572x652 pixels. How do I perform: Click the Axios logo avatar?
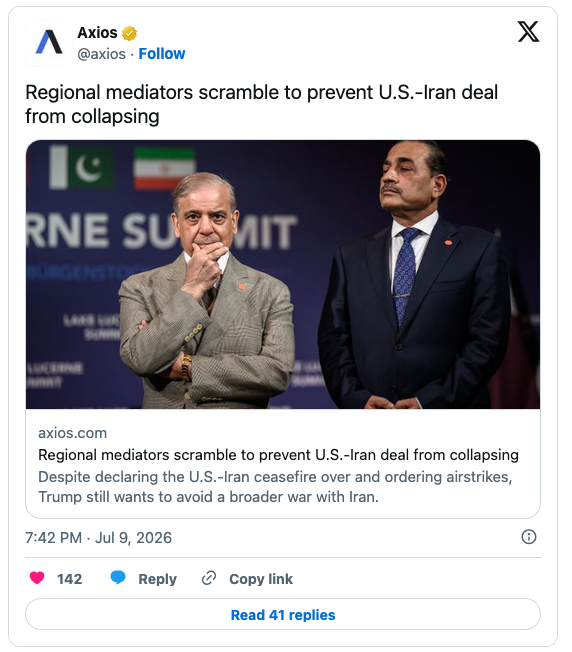[49, 42]
